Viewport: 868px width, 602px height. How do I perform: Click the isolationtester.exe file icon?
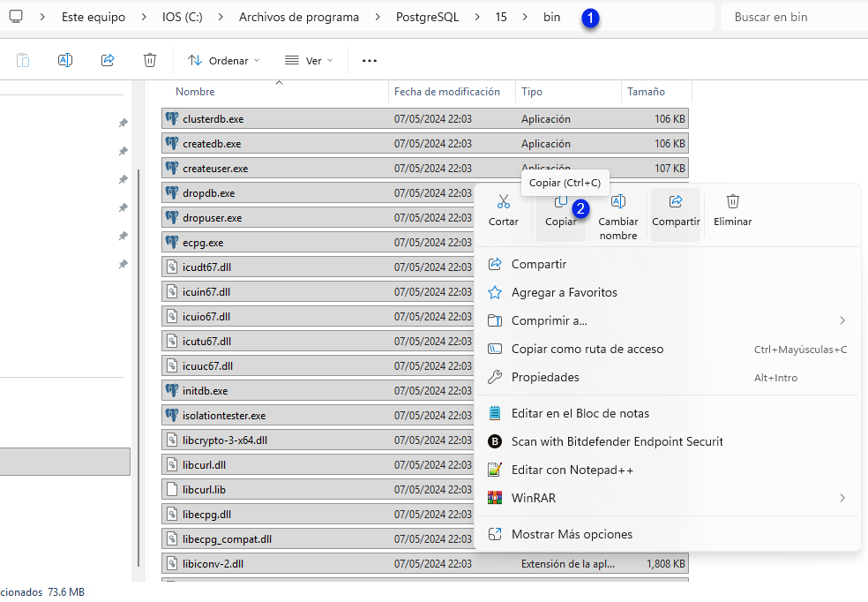point(172,416)
